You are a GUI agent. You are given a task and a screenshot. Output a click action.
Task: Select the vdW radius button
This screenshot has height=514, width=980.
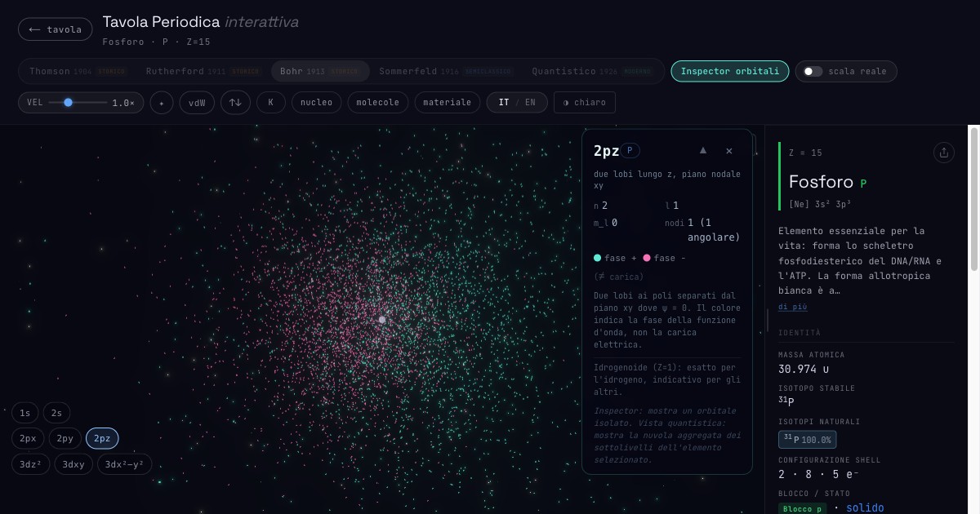(197, 103)
